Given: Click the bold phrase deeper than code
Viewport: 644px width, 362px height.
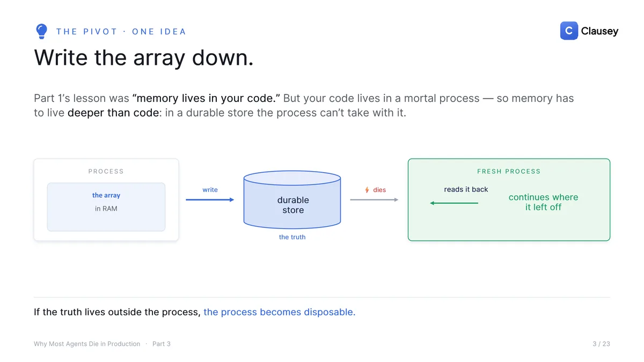Looking at the screenshot, I should 113,113.
